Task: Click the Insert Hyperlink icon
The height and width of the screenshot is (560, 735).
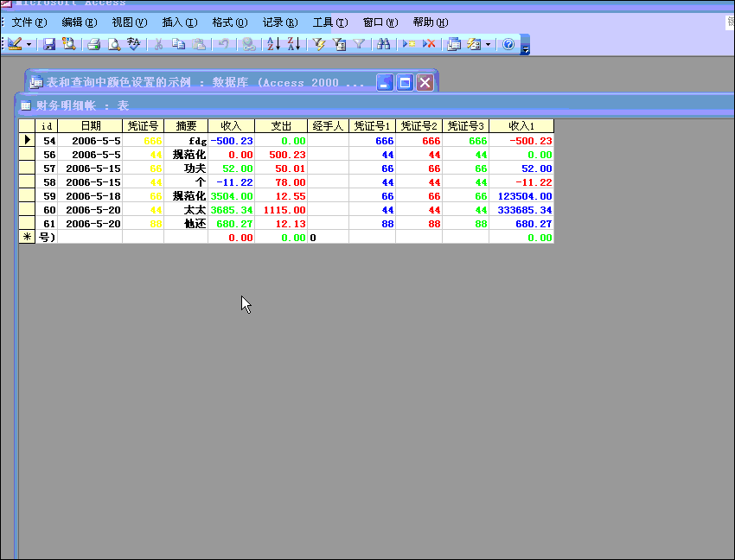Action: pos(248,44)
